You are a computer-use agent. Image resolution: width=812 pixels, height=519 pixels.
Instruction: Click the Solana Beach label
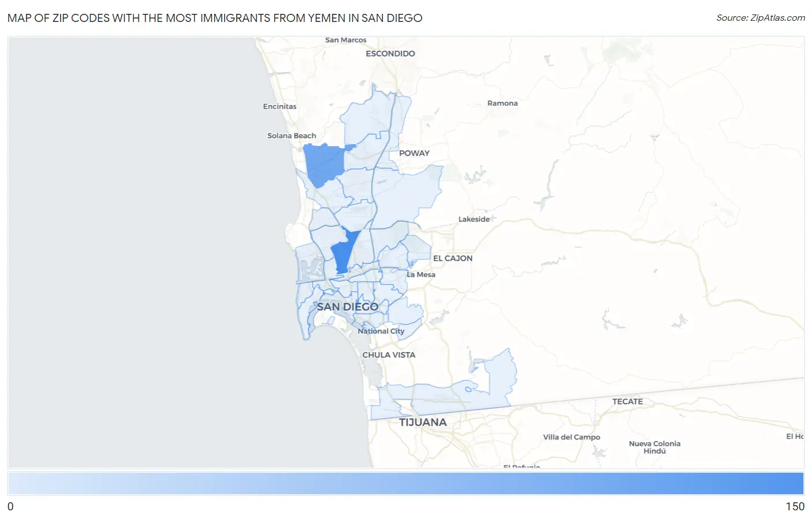click(x=292, y=136)
